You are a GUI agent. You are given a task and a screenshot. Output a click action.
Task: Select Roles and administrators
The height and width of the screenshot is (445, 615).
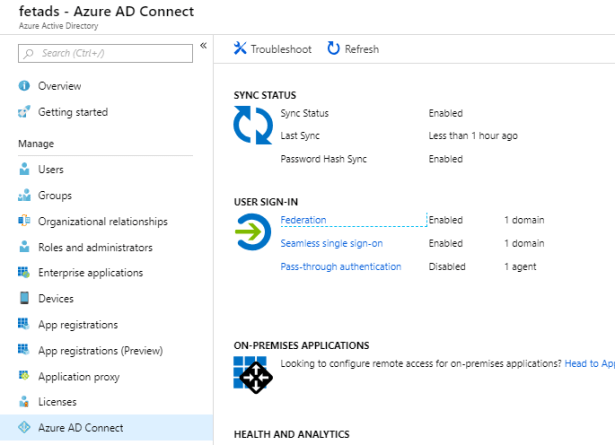tap(95, 247)
